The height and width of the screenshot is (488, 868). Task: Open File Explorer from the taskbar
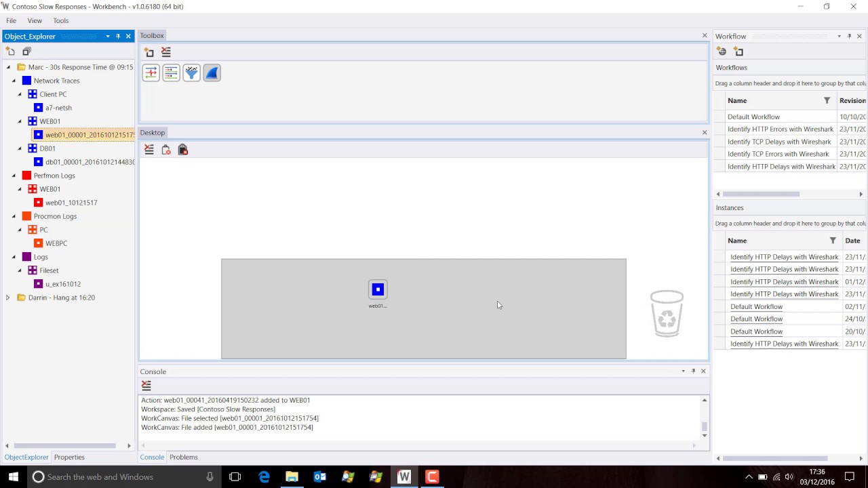tap(292, 476)
